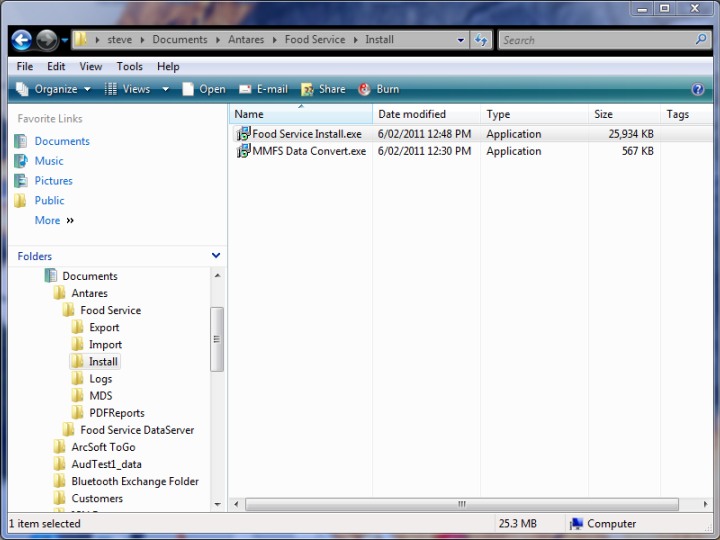This screenshot has height=540, width=720.
Task: Click the folder tree scroll down arrow
Action: click(x=217, y=504)
